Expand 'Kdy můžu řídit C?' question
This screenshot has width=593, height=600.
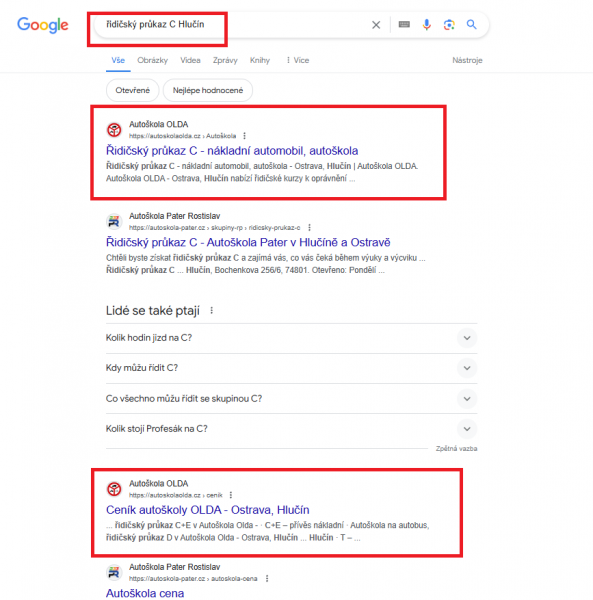[292, 368]
